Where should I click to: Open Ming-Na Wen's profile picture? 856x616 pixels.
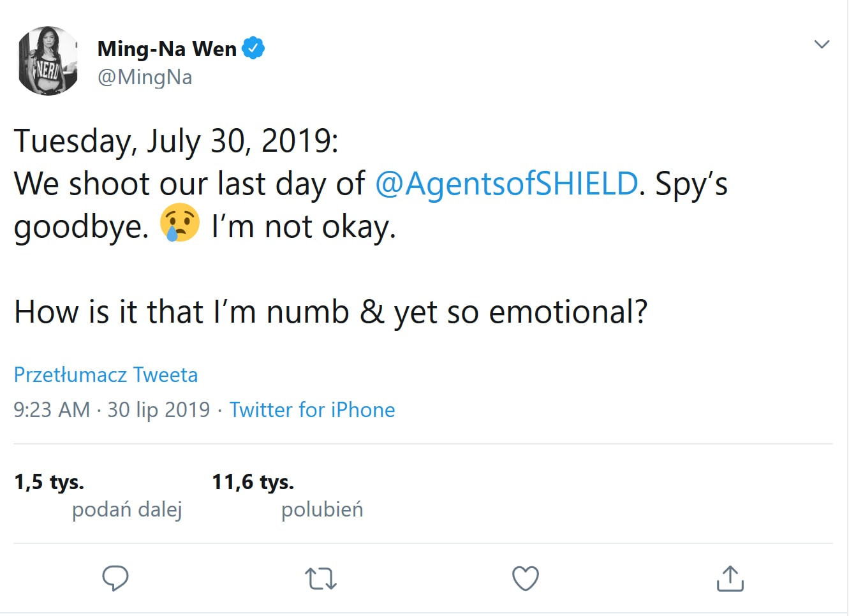48,61
